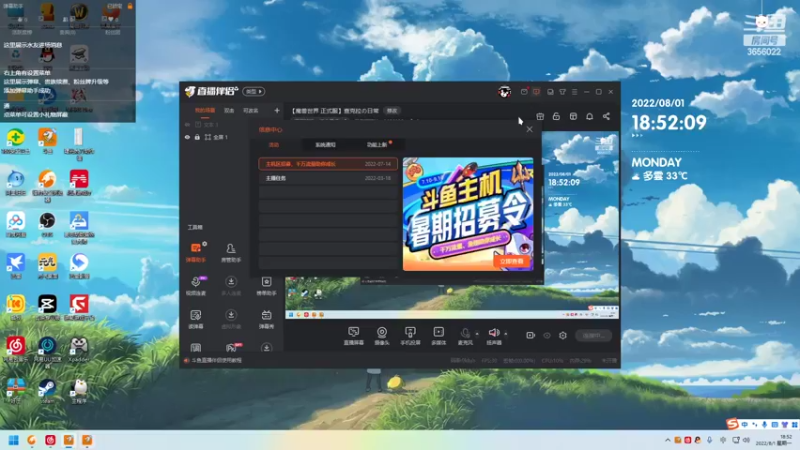This screenshot has height=450, width=800.
Task: Close the 消息中心 message center popup
Action: click(x=530, y=129)
